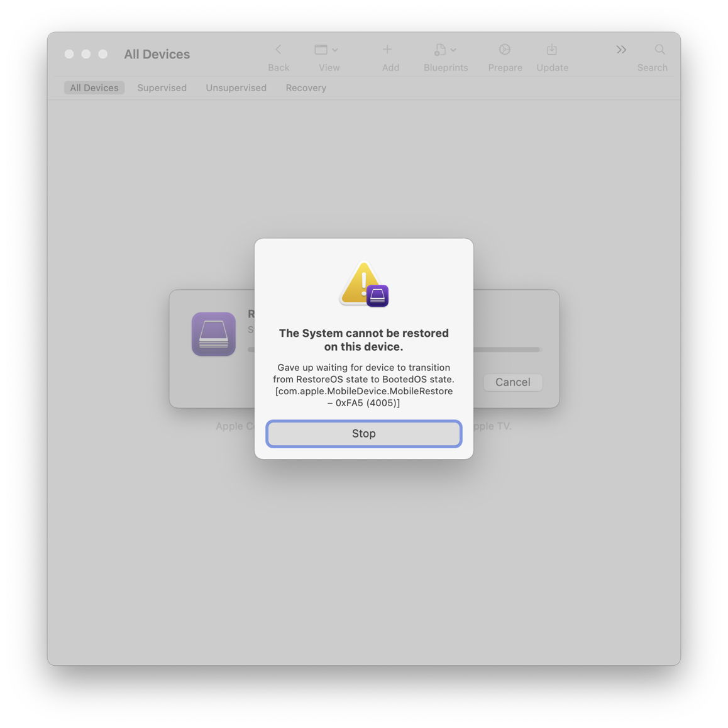Select the All Devices filter tab

94,88
